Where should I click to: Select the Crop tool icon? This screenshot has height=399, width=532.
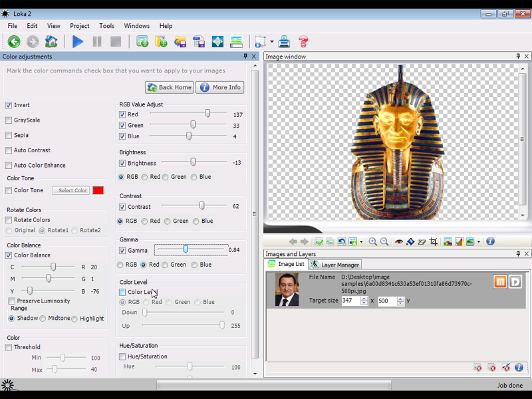(x=434, y=241)
